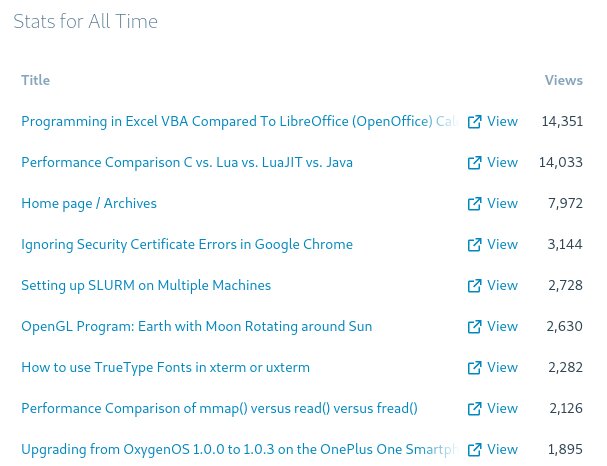Click external-link icon for C vs. Lua post
The width and height of the screenshot is (607, 466).
coord(475,163)
